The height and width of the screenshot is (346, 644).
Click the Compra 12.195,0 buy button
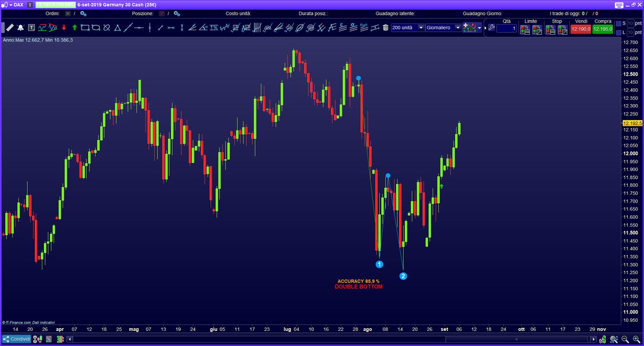point(603,30)
